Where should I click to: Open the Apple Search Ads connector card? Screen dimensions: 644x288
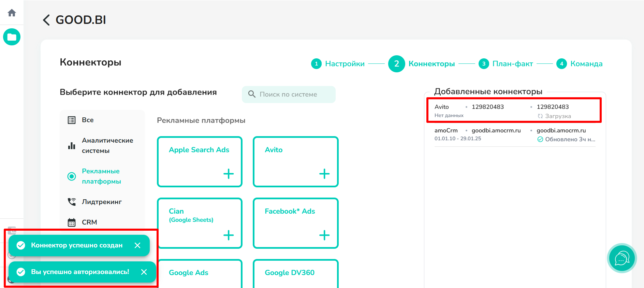(200, 162)
